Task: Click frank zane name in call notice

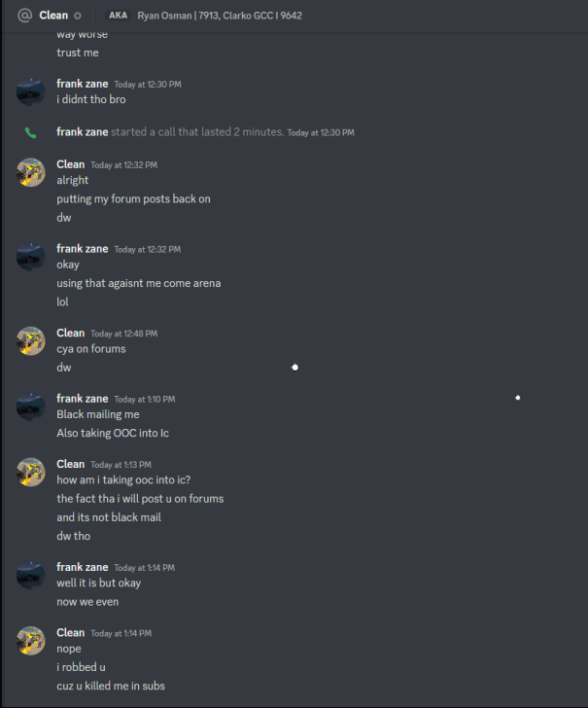Action: (x=83, y=132)
